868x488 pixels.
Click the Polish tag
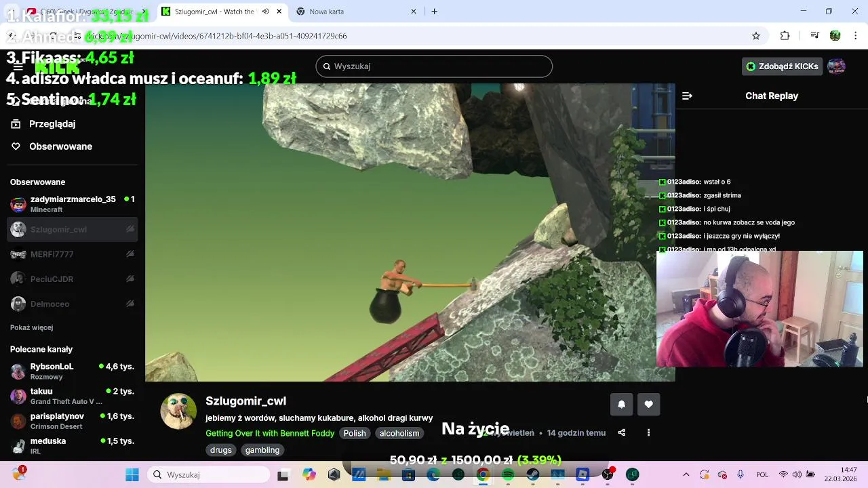[355, 433]
